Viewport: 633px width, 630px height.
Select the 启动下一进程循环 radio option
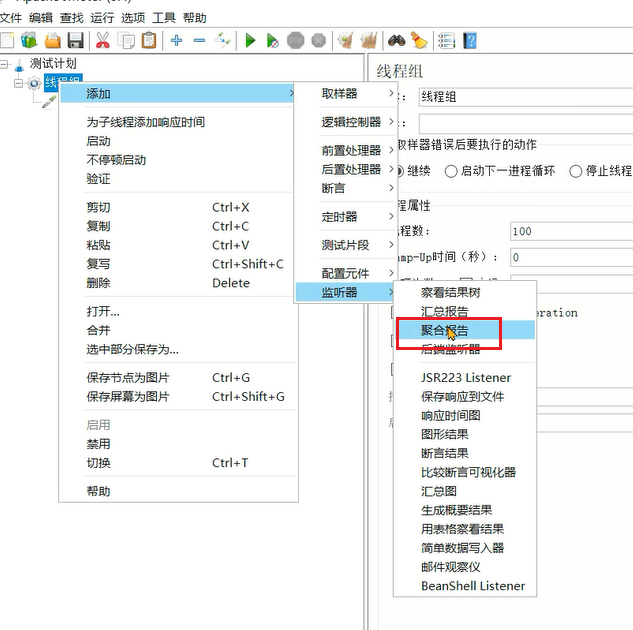(x=452, y=171)
